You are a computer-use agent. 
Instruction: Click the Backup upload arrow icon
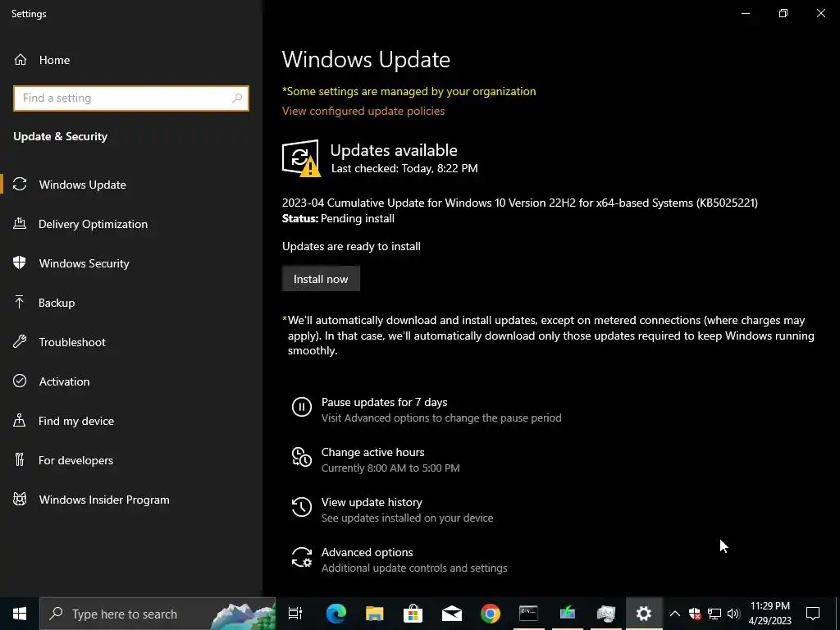(20, 302)
